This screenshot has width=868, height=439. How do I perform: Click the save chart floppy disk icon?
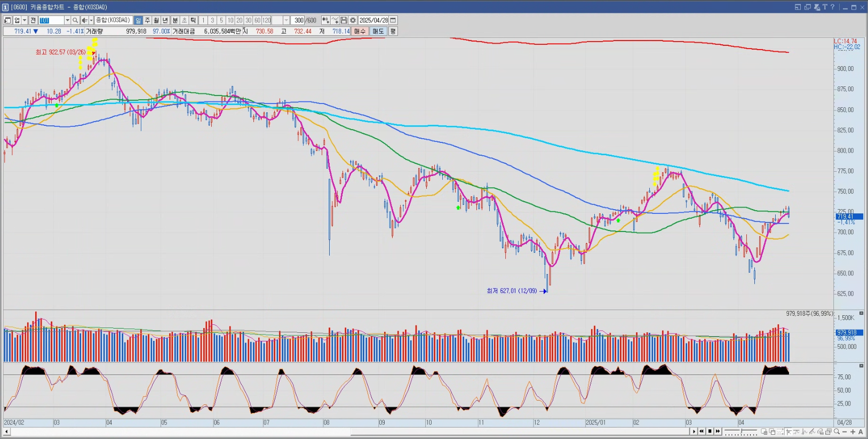(344, 20)
